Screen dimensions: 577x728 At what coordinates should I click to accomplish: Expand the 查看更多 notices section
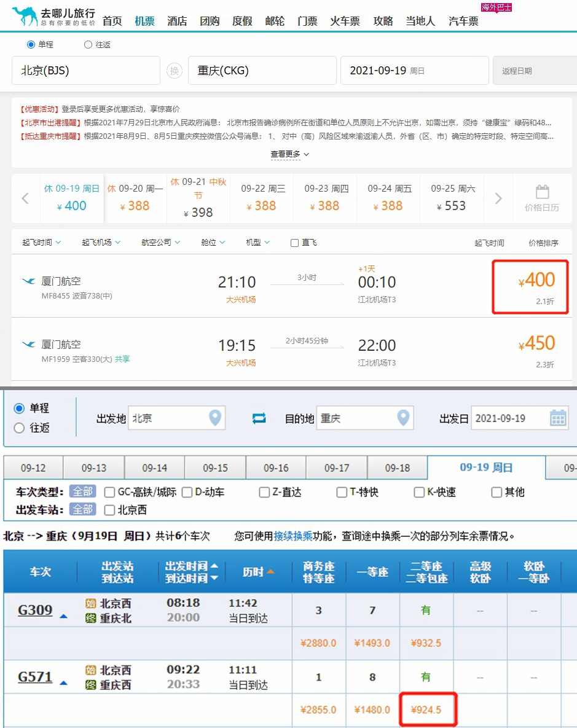pyautogui.click(x=289, y=154)
